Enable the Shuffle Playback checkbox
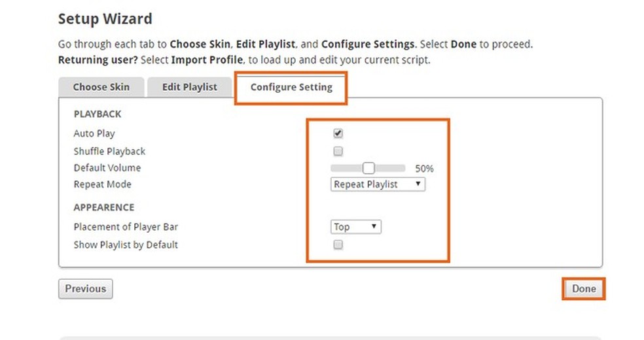The width and height of the screenshot is (644, 340). click(338, 151)
